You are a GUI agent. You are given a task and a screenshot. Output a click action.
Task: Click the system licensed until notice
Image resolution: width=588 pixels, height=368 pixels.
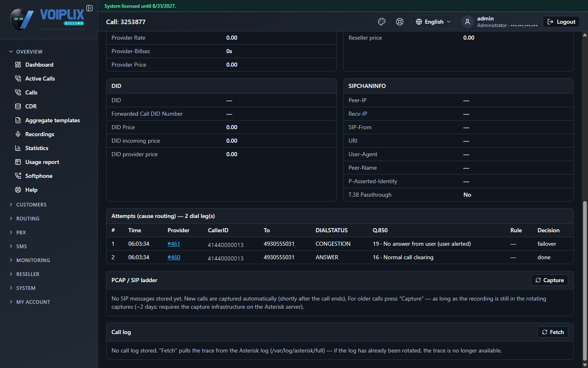coord(140,6)
